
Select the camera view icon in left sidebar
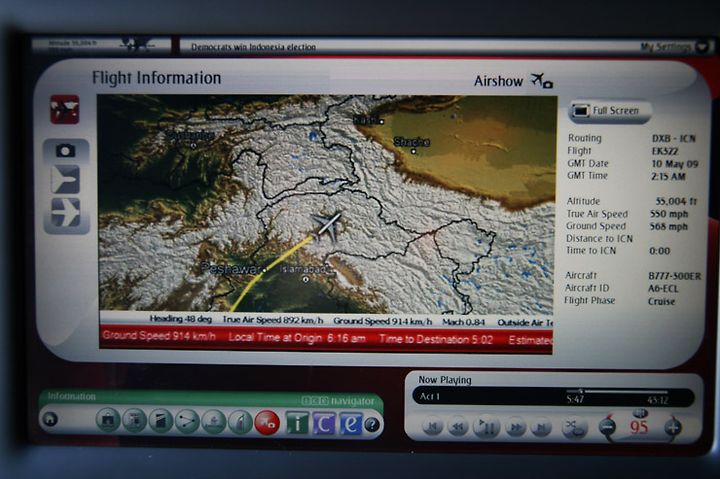pyautogui.click(x=66, y=151)
